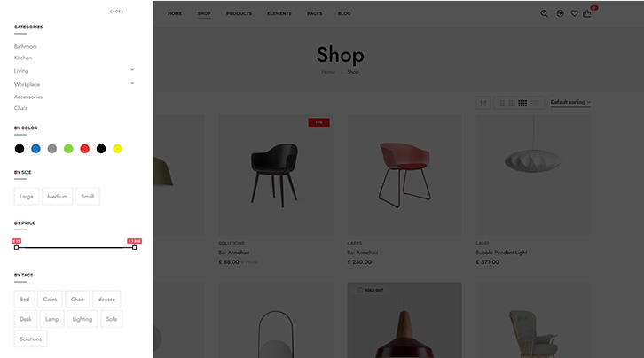644x358 pixels.
Task: Select the Large size filter
Action: (x=27, y=197)
